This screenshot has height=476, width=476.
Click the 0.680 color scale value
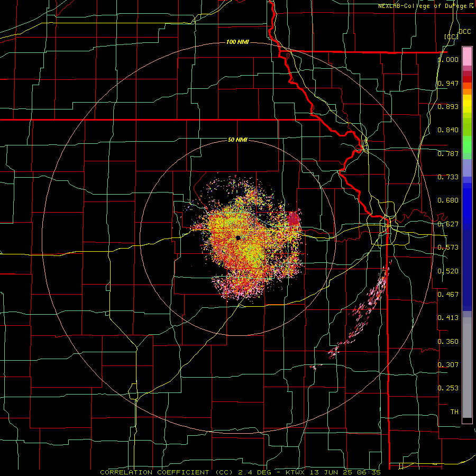(x=448, y=200)
